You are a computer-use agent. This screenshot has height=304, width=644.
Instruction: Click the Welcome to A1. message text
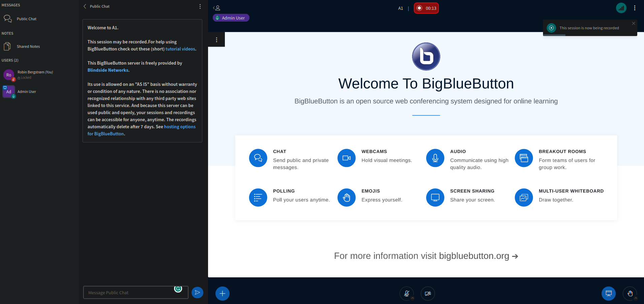click(103, 28)
